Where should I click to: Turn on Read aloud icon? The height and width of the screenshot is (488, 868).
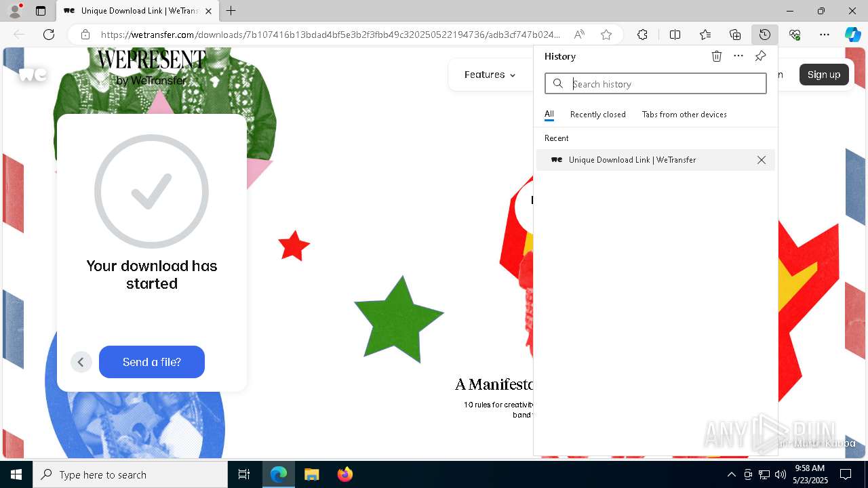click(x=579, y=35)
